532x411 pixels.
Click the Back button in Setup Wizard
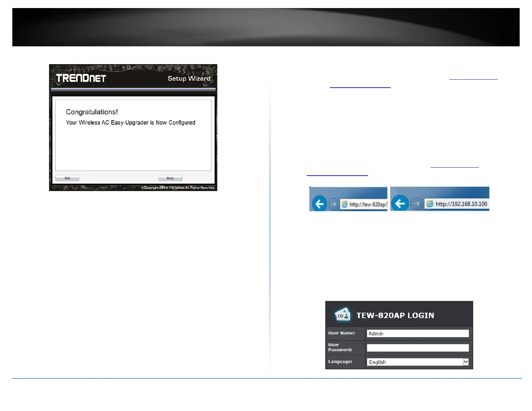[170, 178]
